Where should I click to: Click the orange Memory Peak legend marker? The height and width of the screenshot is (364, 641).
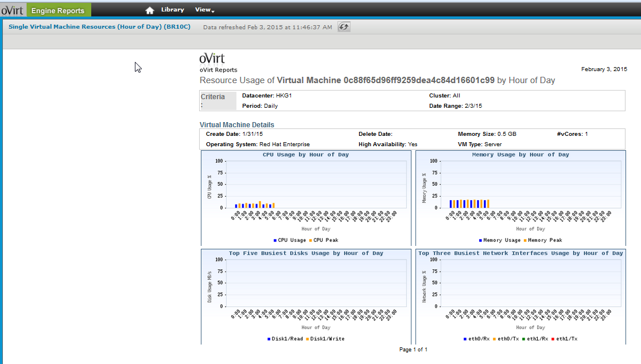pyautogui.click(x=525, y=240)
